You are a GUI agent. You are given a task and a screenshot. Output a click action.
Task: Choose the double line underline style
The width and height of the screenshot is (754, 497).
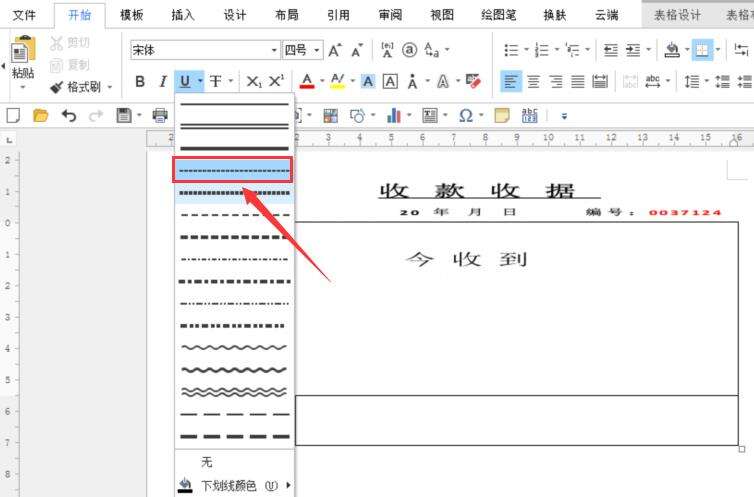[x=234, y=126]
